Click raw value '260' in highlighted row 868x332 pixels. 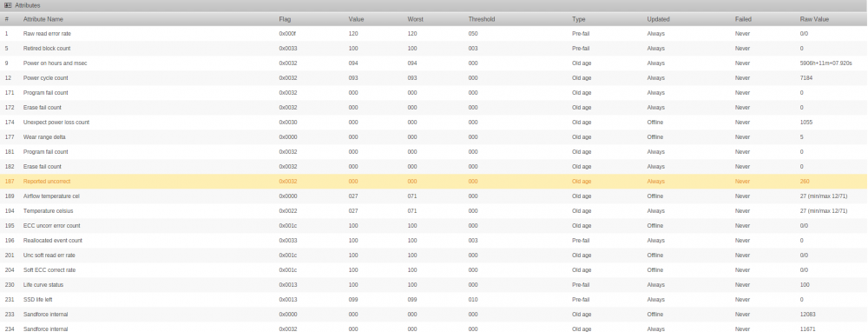(805, 182)
